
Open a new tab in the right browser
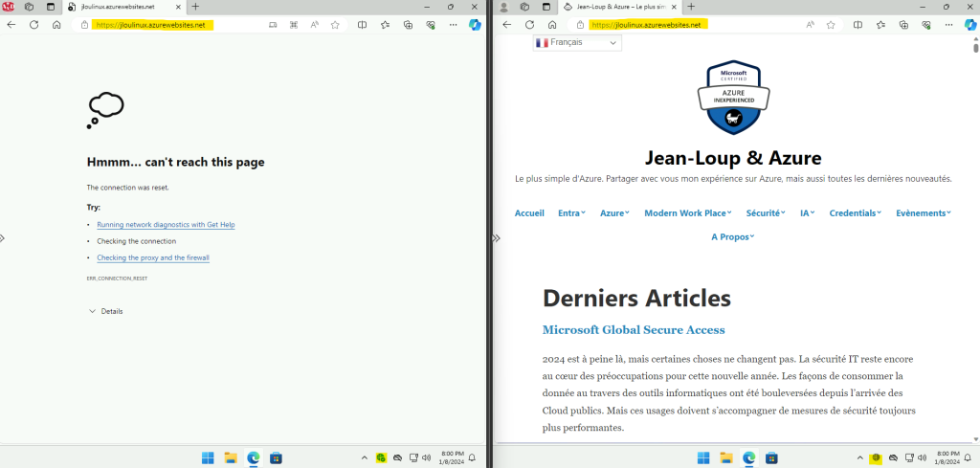691,7
